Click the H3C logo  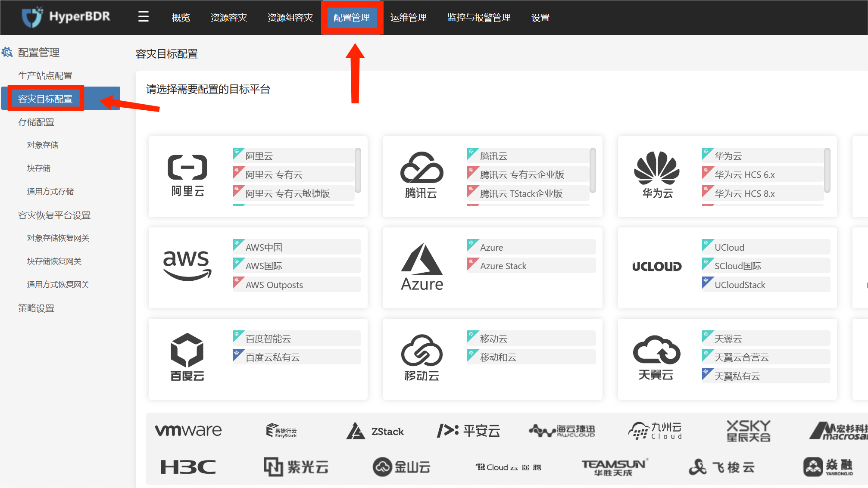(188, 467)
